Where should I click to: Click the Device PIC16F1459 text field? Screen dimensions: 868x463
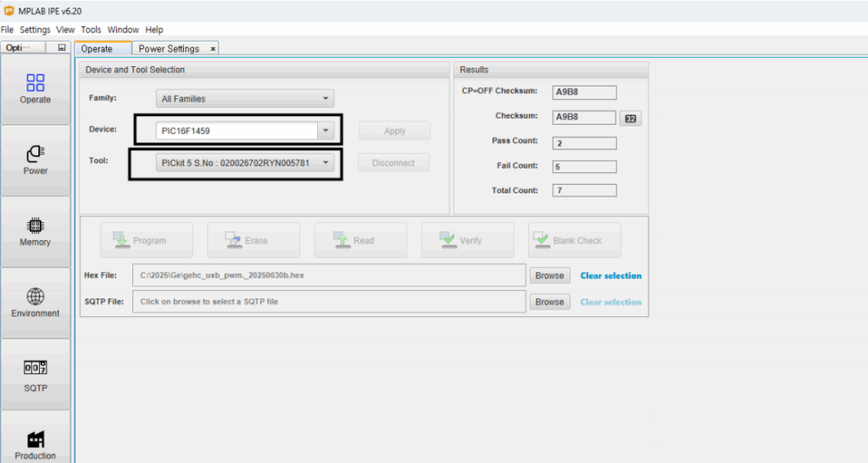237,131
